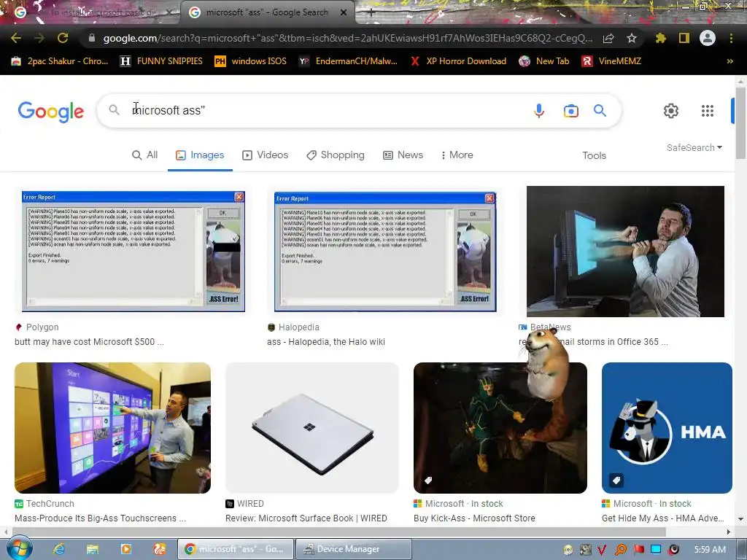Bookmark this page with the star icon
This screenshot has height=560, width=747.
(x=631, y=38)
